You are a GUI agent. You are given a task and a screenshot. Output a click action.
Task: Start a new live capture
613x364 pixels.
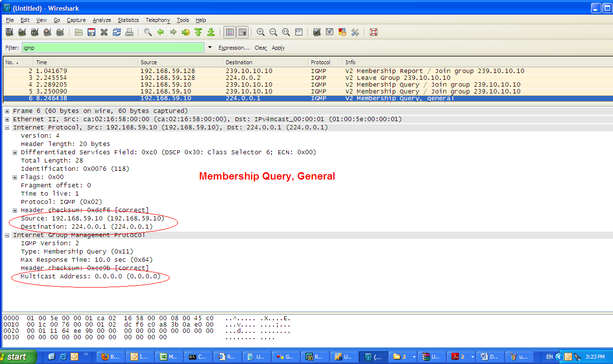35,32
